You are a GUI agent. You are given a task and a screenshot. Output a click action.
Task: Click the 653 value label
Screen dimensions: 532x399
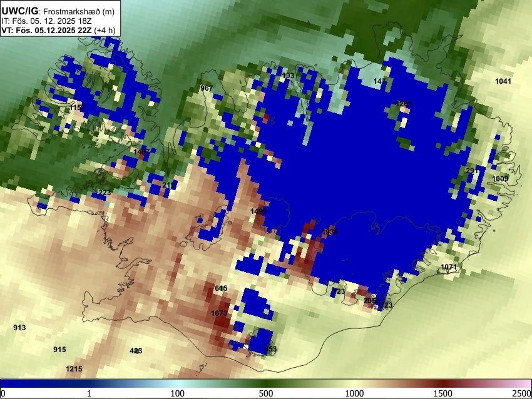tap(270, 349)
